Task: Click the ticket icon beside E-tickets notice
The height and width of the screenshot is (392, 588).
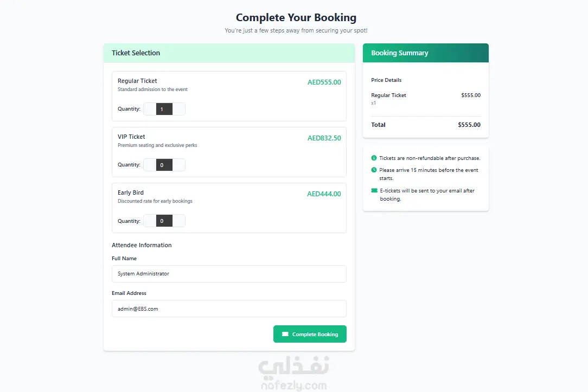Action: coord(374,191)
